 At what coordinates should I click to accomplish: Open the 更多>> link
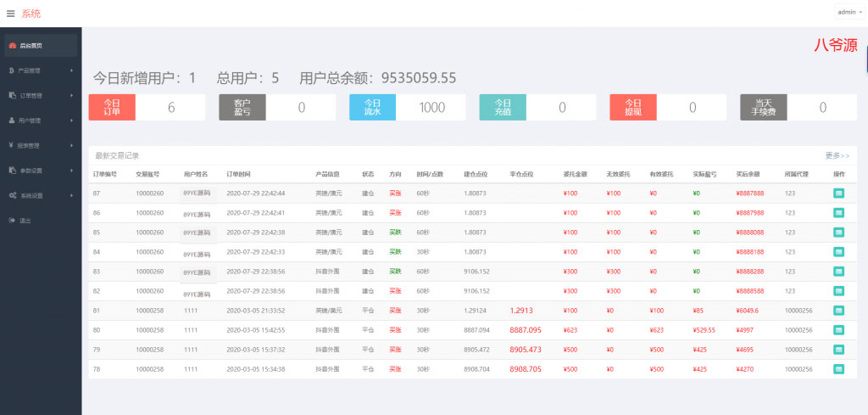pyautogui.click(x=837, y=155)
